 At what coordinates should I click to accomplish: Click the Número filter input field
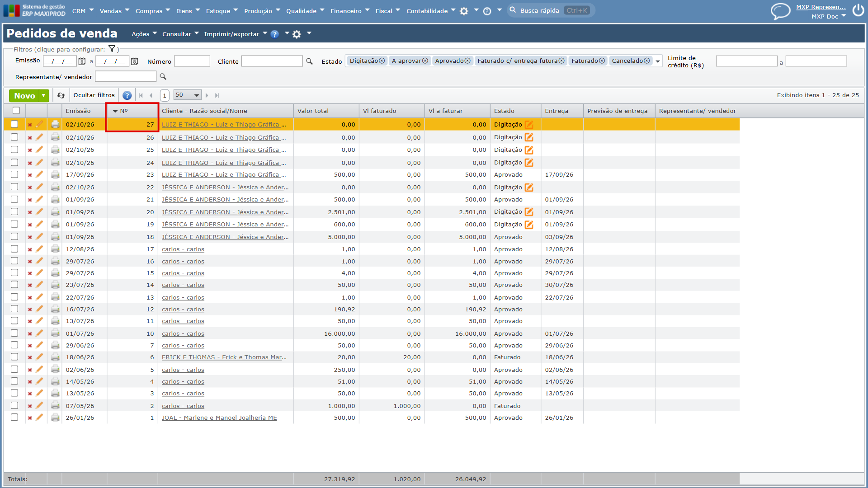[192, 61]
